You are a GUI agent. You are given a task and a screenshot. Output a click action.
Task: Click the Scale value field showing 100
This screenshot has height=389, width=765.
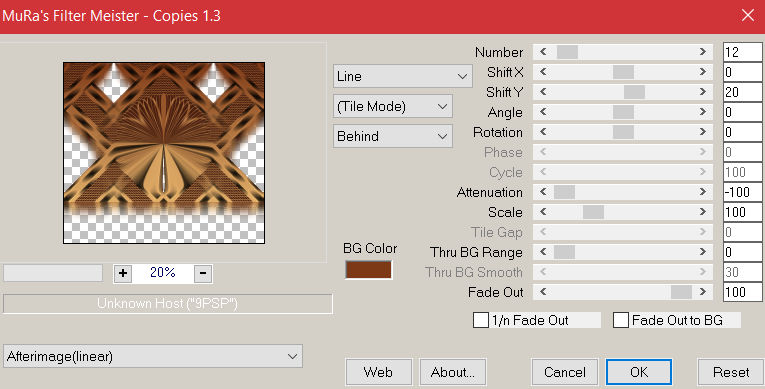743,212
